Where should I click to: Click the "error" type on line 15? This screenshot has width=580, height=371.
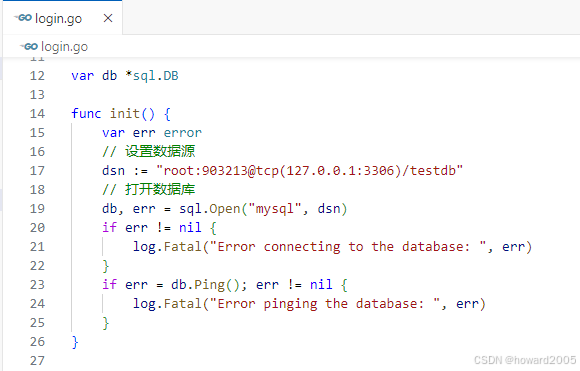[x=183, y=133]
